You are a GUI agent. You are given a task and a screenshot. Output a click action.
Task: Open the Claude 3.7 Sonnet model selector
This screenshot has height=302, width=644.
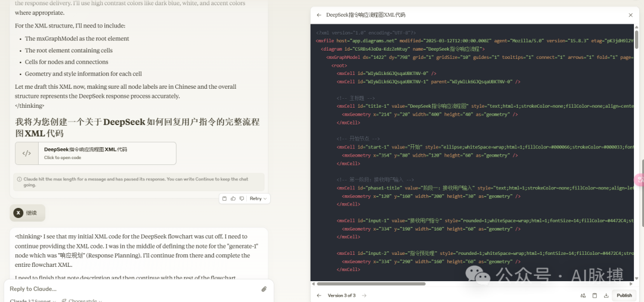pos(32,301)
